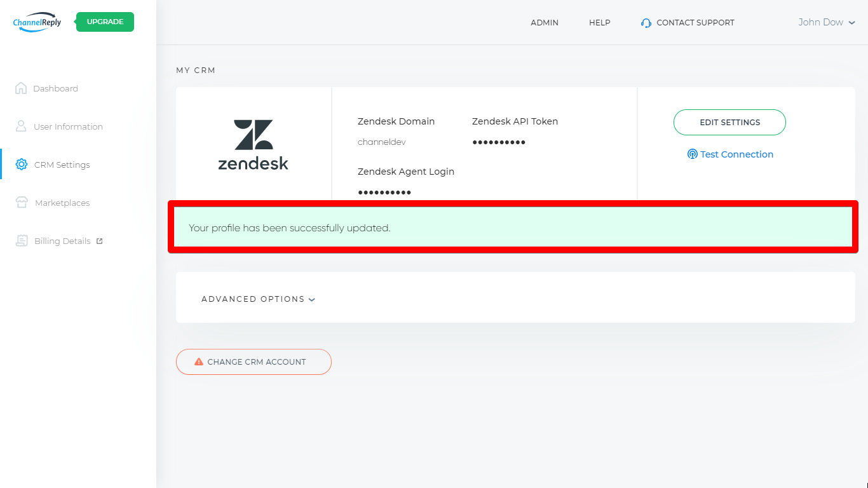Click the User Information person icon
Image resolution: width=868 pixels, height=488 pixels.
tap(21, 126)
